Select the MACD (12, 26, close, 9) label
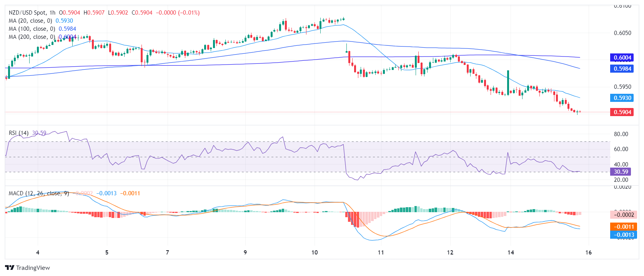The height and width of the screenshot is (276, 644). [x=39, y=193]
